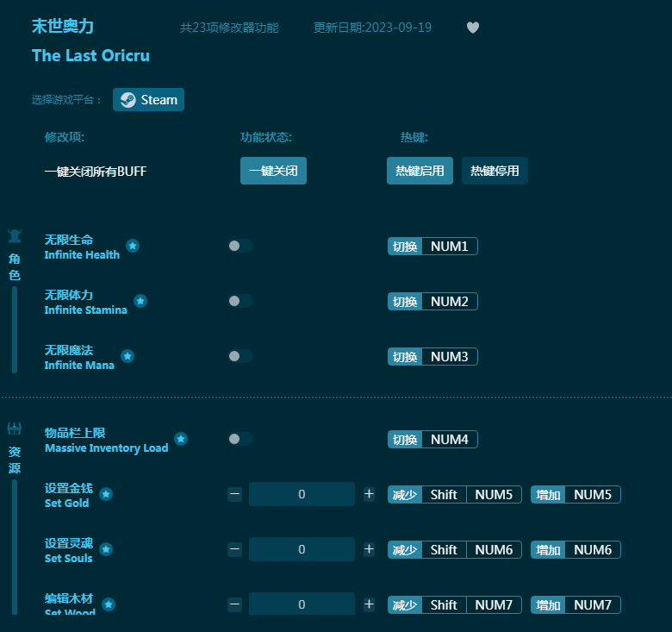
Task: Increase Set Gold with plus button
Action: [x=369, y=494]
